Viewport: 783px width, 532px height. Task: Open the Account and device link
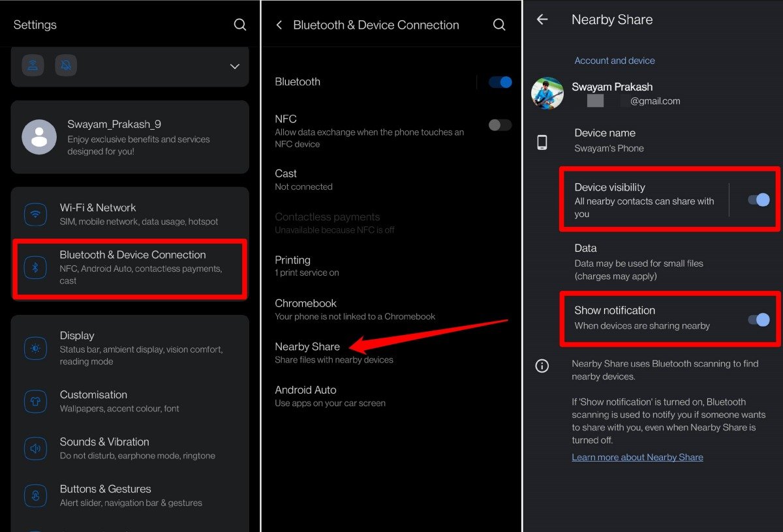pos(615,60)
